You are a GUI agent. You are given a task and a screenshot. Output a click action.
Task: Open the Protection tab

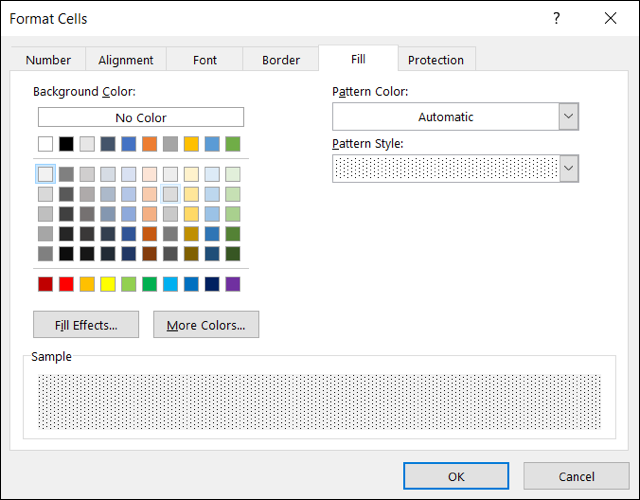436,60
